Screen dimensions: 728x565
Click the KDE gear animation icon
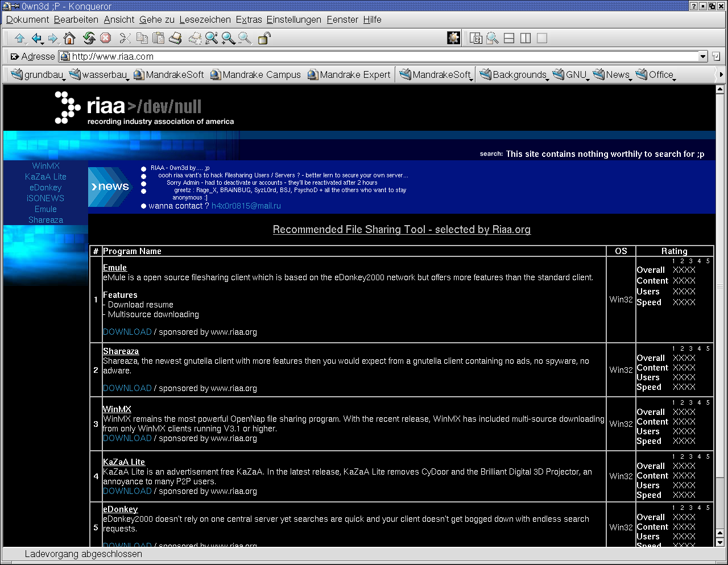click(453, 38)
